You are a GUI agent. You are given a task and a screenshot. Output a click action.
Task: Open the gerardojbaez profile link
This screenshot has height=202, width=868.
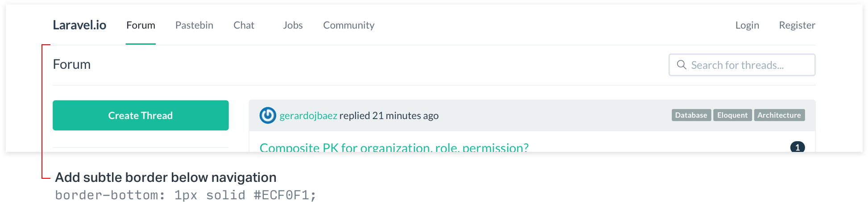pos(308,116)
